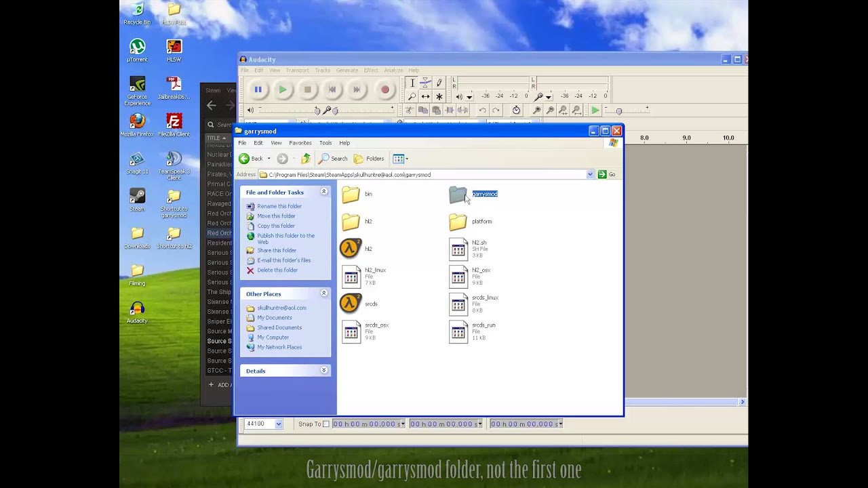Select the platform folder

click(x=471, y=222)
